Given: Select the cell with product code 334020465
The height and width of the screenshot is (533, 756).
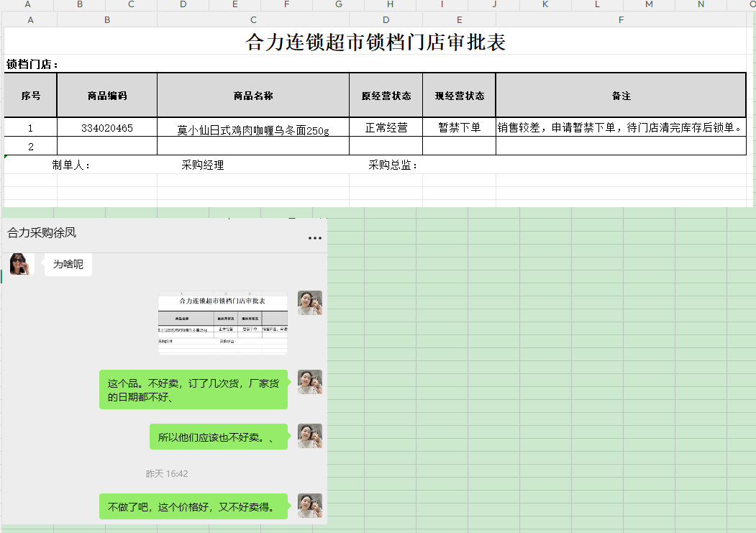Looking at the screenshot, I should tap(106, 128).
